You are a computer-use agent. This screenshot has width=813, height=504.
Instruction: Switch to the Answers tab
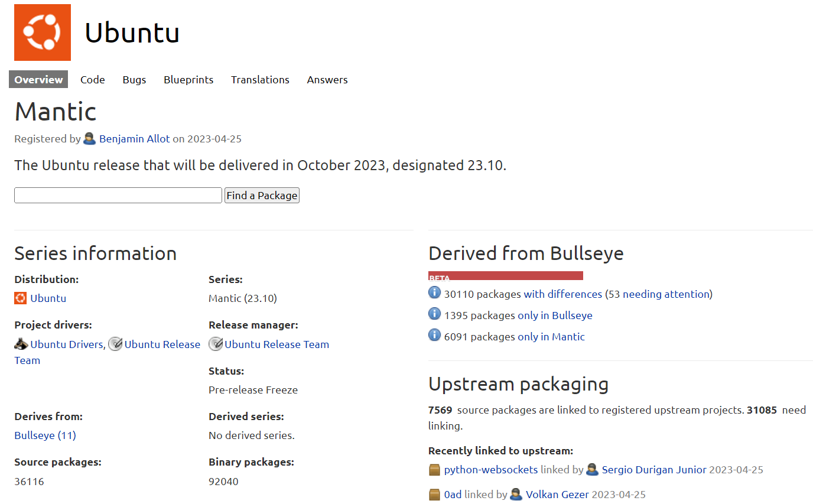(x=327, y=80)
